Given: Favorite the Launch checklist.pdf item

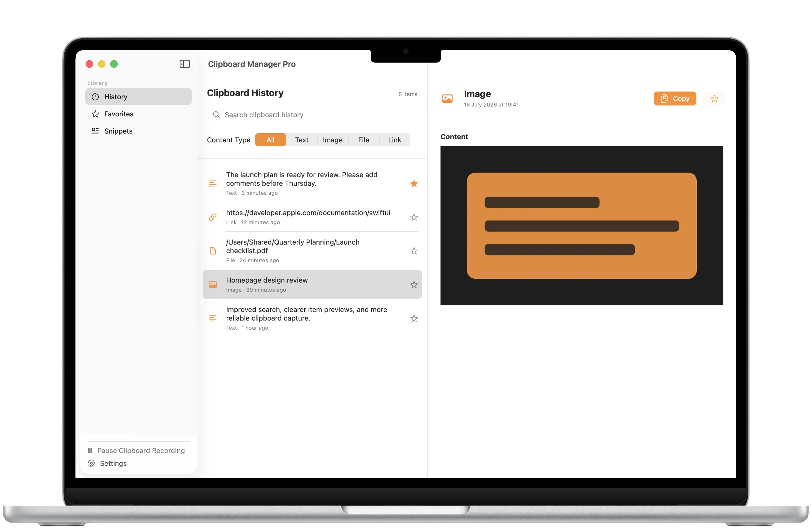Looking at the screenshot, I should (414, 251).
